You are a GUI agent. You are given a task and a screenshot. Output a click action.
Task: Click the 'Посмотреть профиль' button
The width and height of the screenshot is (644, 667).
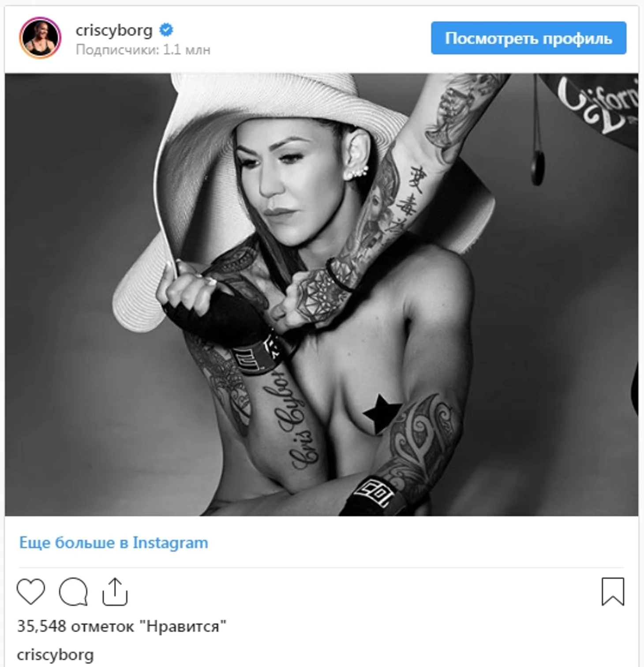[x=528, y=38]
